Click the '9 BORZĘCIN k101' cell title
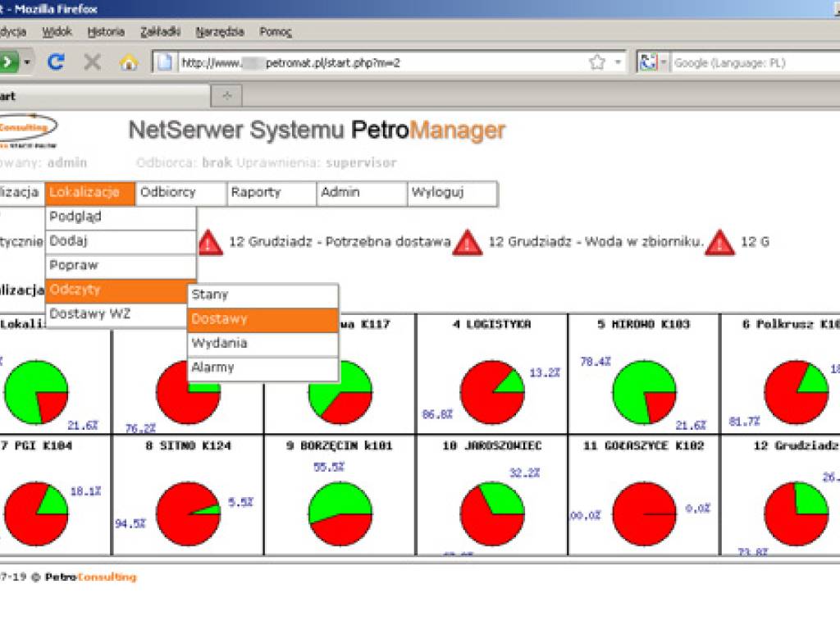840x630 pixels. pyautogui.click(x=340, y=445)
